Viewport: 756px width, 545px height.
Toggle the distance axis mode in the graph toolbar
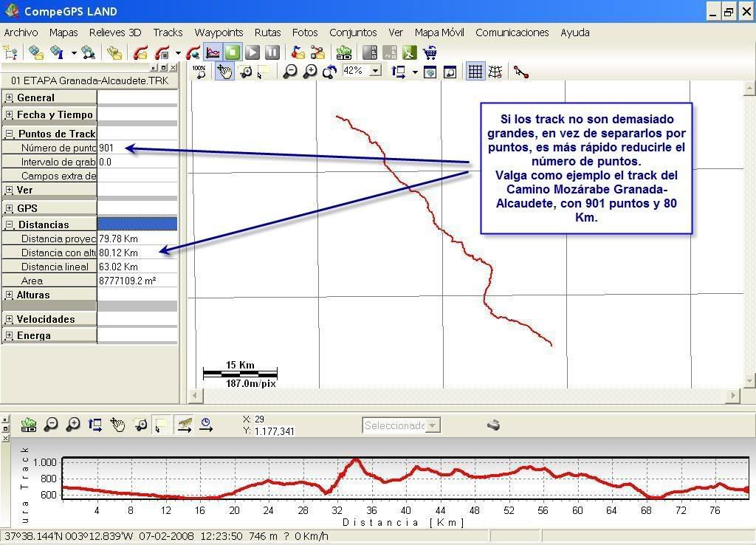(x=184, y=425)
